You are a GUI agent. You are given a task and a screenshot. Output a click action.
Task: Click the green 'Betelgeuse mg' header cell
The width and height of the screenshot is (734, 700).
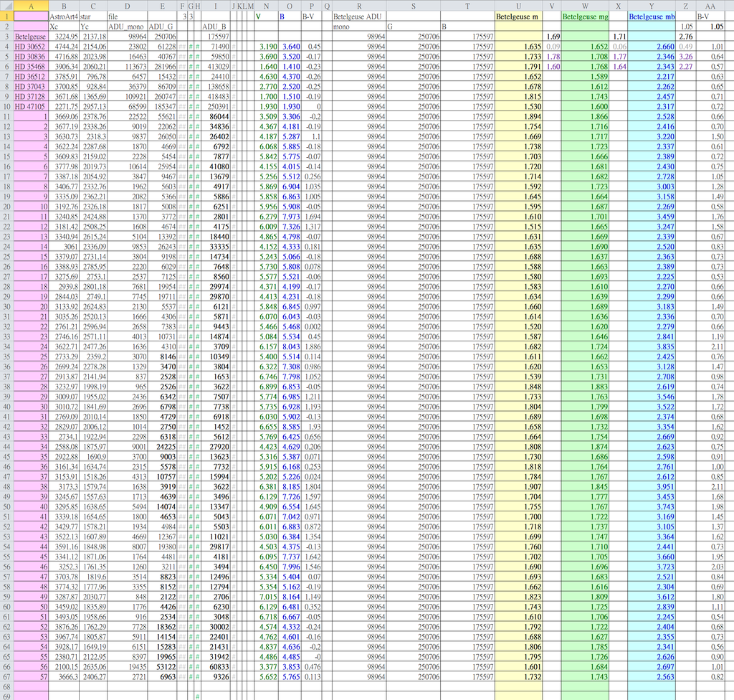(x=585, y=16)
